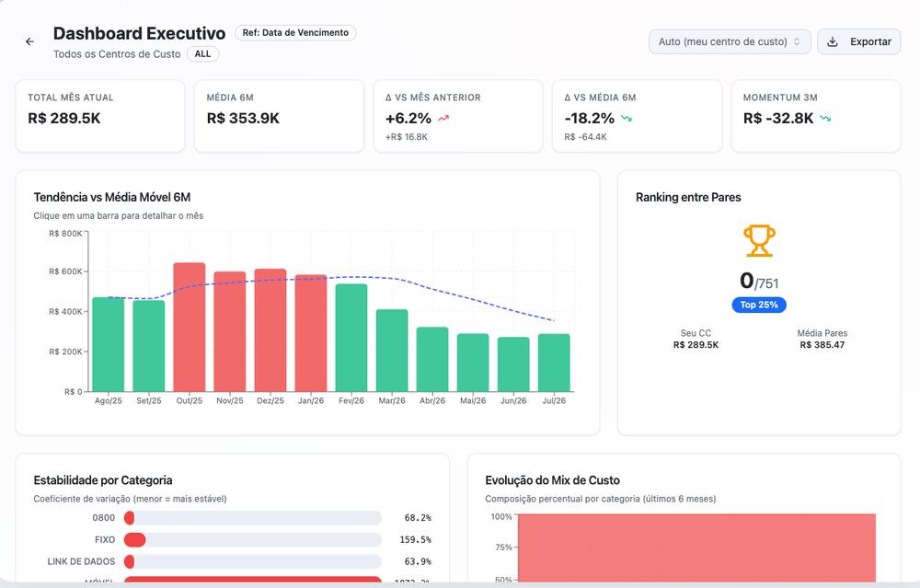Click the Evolução do Mix de Custo heading
920x588 pixels.
pos(552,480)
